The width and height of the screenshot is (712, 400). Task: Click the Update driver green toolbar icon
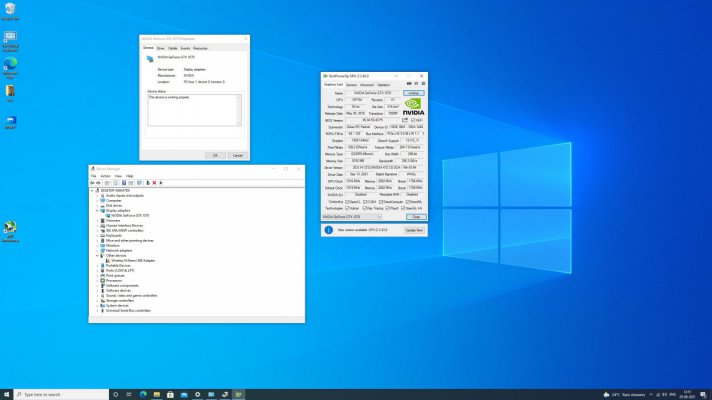[x=148, y=183]
